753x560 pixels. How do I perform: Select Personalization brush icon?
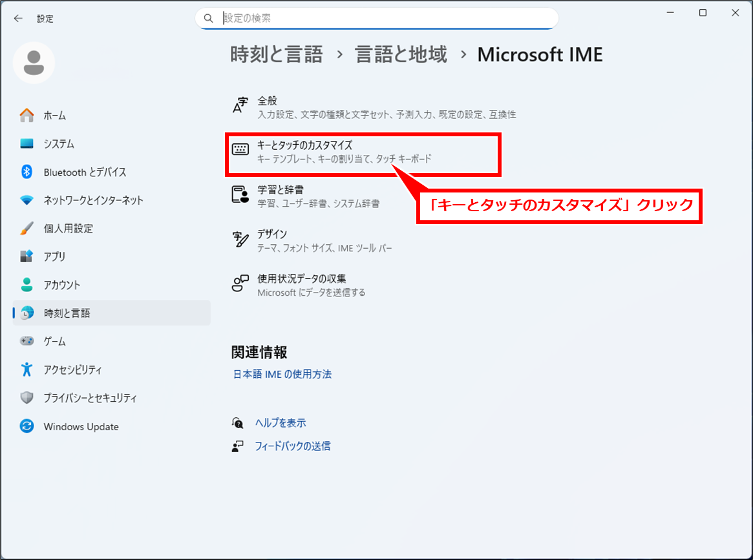coord(27,229)
